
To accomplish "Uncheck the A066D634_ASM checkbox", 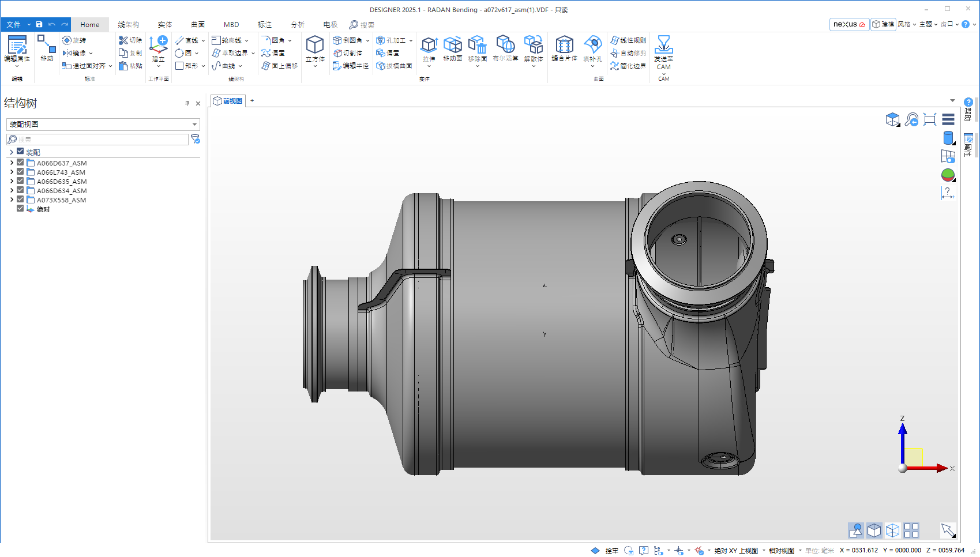I will coord(20,190).
